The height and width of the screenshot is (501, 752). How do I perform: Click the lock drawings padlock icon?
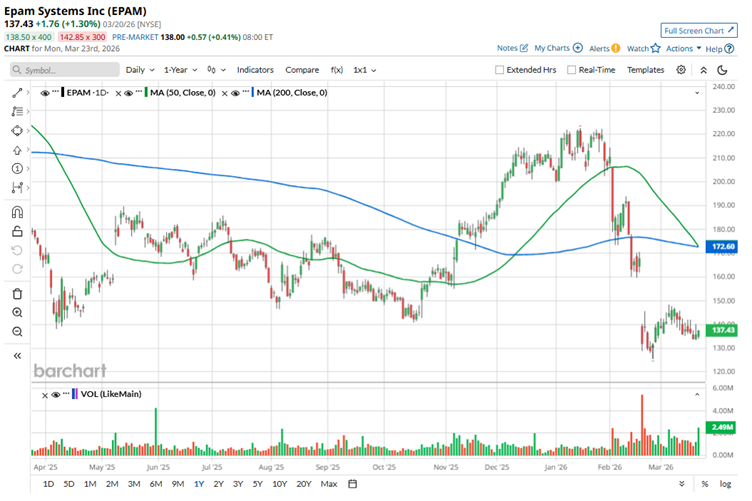tap(17, 232)
